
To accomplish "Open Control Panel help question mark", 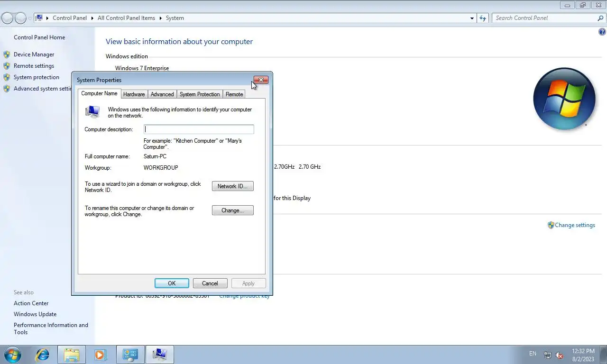I will click(602, 32).
